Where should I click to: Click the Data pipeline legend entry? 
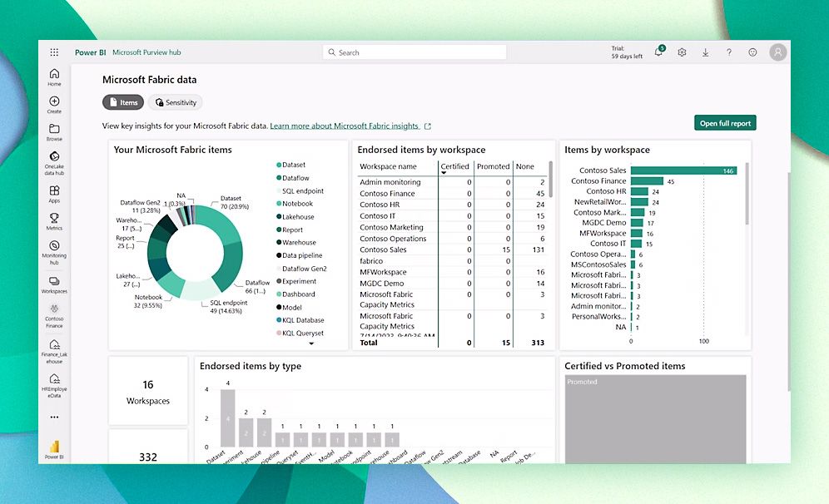[300, 255]
